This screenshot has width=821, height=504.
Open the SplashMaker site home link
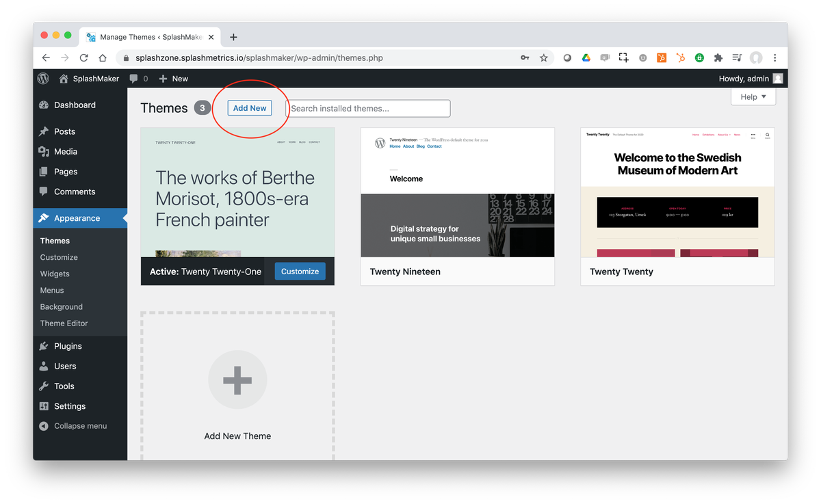coord(89,79)
